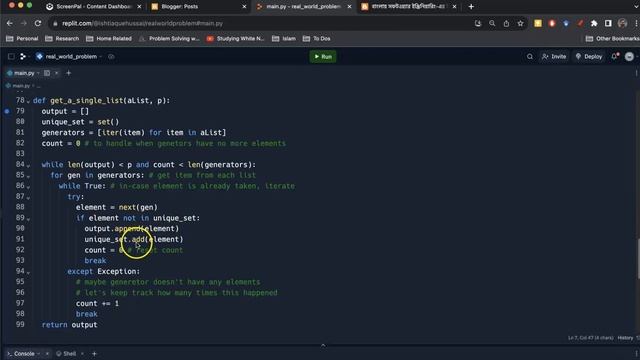Collapse the function at line 78
640x360 pixels.
coord(28,101)
